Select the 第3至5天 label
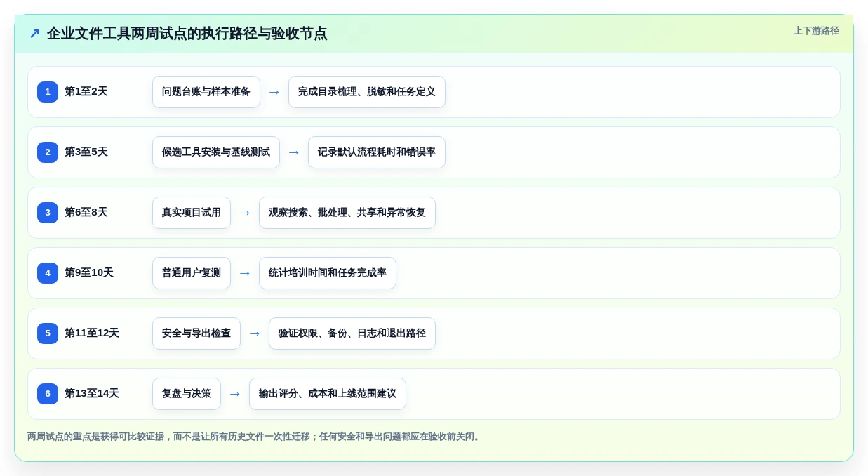This screenshot has width=868, height=476. (x=86, y=152)
